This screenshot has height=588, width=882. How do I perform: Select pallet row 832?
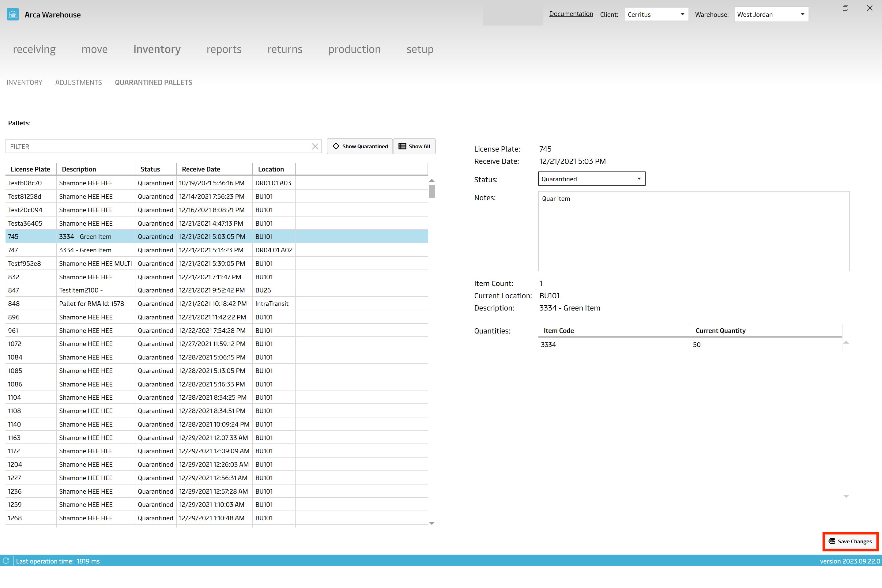tap(217, 277)
